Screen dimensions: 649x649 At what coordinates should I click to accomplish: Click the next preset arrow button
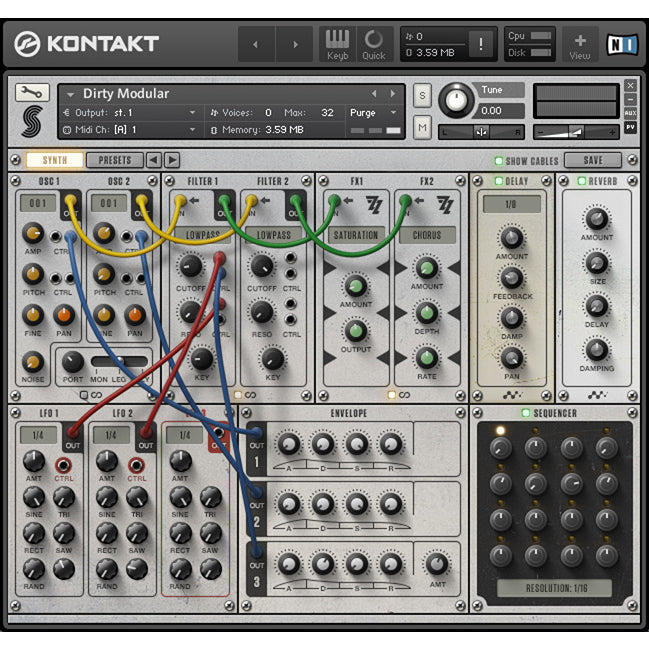tap(172, 160)
